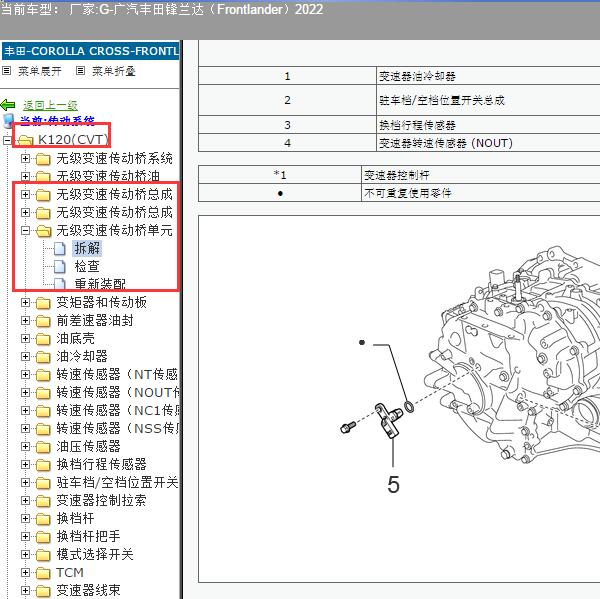
Task: Click the TCM folder icon
Action: coord(43,573)
